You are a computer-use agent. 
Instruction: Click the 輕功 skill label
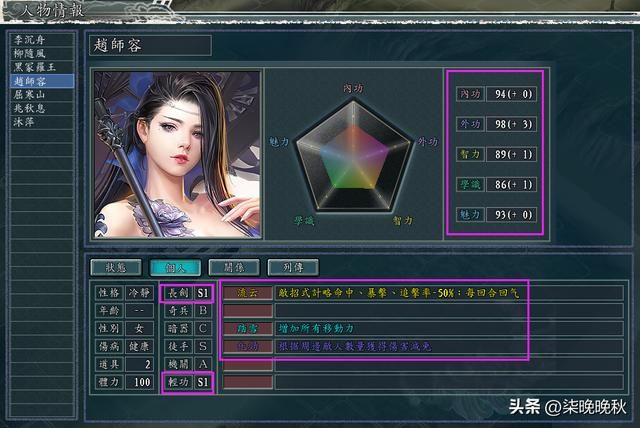(x=178, y=382)
